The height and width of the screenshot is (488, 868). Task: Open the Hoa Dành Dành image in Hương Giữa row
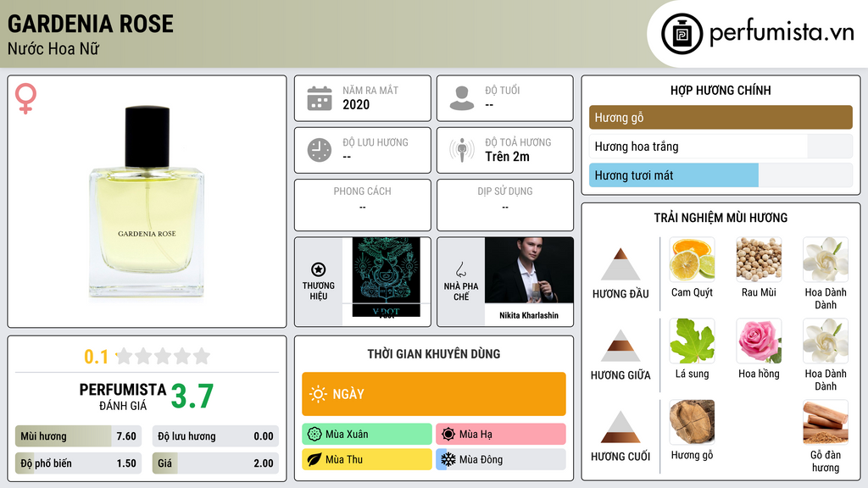pyautogui.click(x=826, y=341)
